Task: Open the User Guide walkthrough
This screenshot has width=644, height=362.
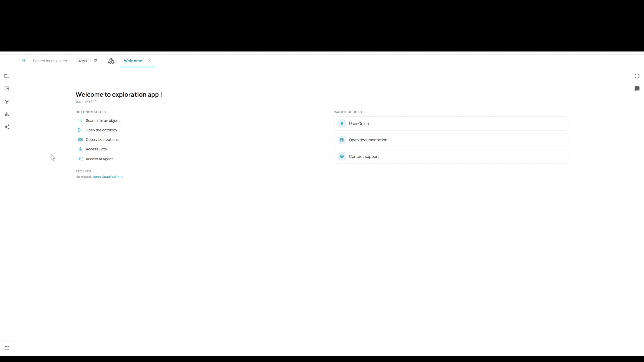Action: pyautogui.click(x=451, y=124)
